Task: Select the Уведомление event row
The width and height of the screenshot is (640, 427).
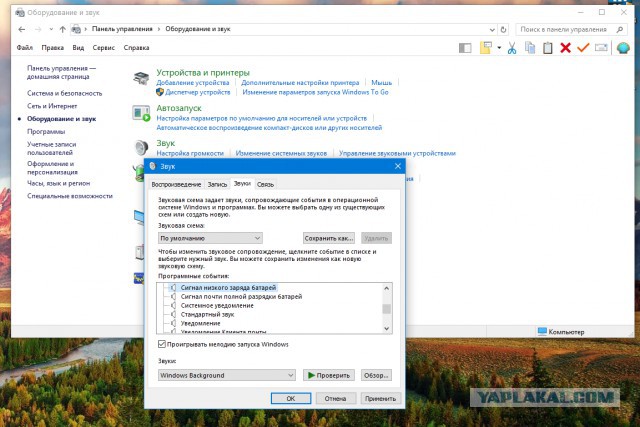Action: pyautogui.click(x=200, y=323)
